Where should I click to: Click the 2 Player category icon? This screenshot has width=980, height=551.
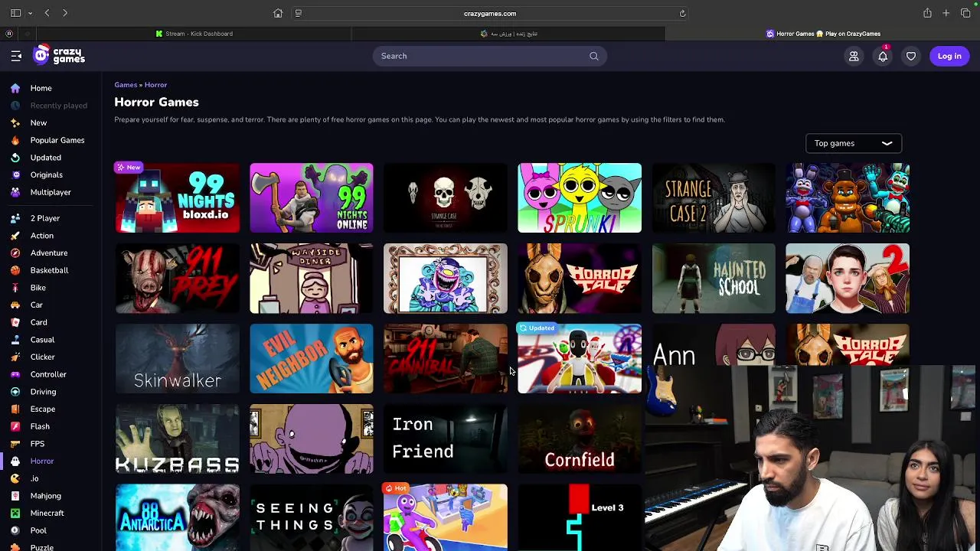click(x=15, y=218)
